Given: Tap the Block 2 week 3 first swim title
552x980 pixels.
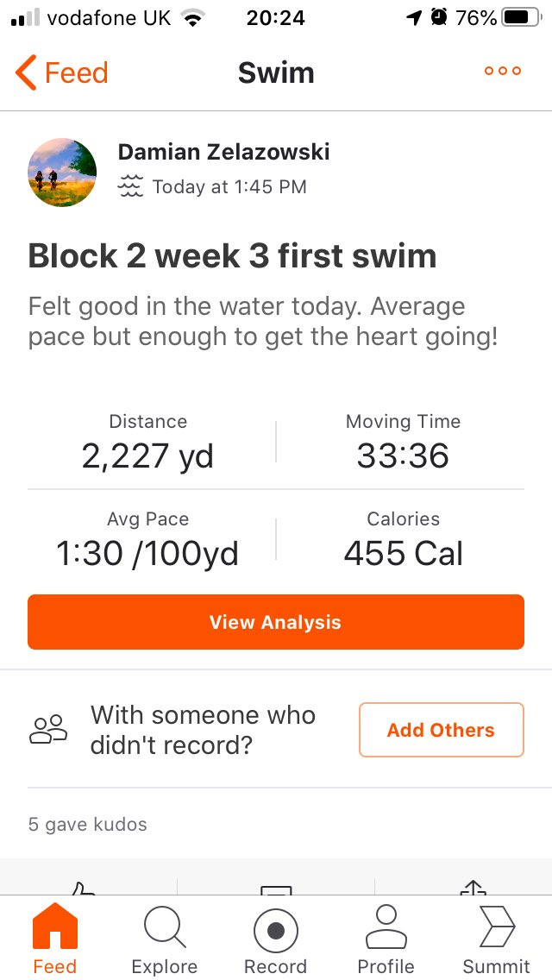Looking at the screenshot, I should coord(233,255).
